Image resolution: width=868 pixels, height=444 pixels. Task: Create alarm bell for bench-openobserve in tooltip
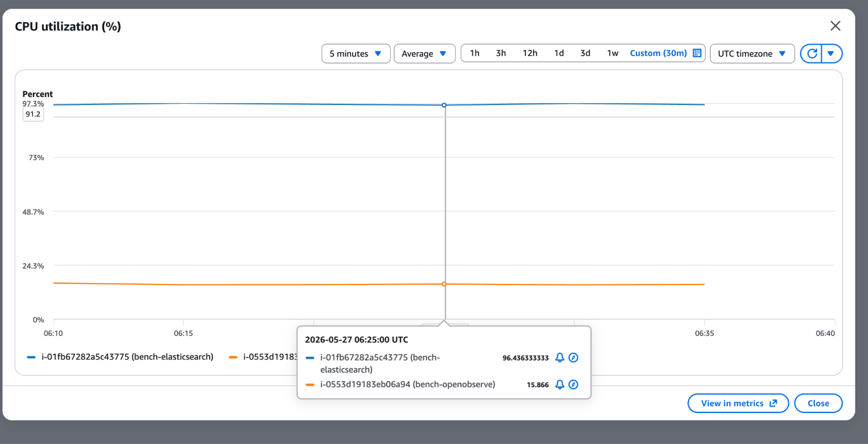coord(560,385)
